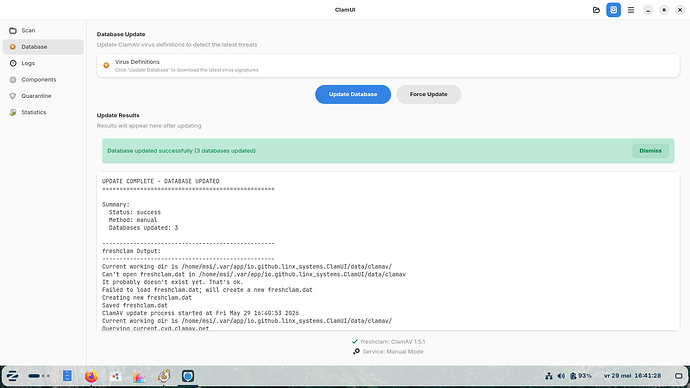Viewport: 690px width, 388px height.
Task: Click the 93% battery indicator
Action: pos(581,376)
